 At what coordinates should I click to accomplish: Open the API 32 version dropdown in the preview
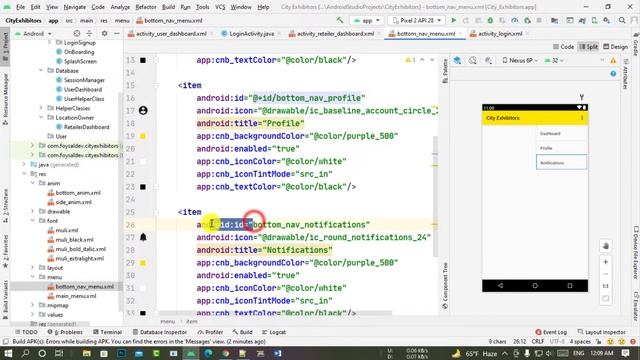tap(555, 60)
